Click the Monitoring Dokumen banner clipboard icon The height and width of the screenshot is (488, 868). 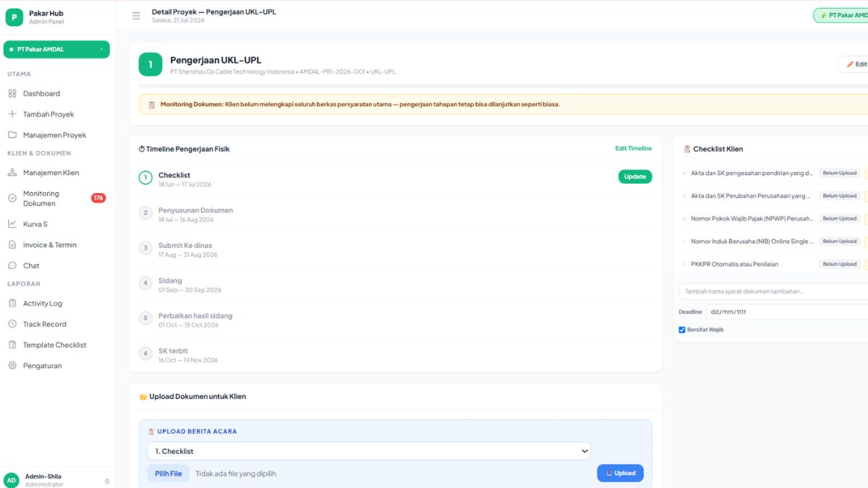point(152,104)
